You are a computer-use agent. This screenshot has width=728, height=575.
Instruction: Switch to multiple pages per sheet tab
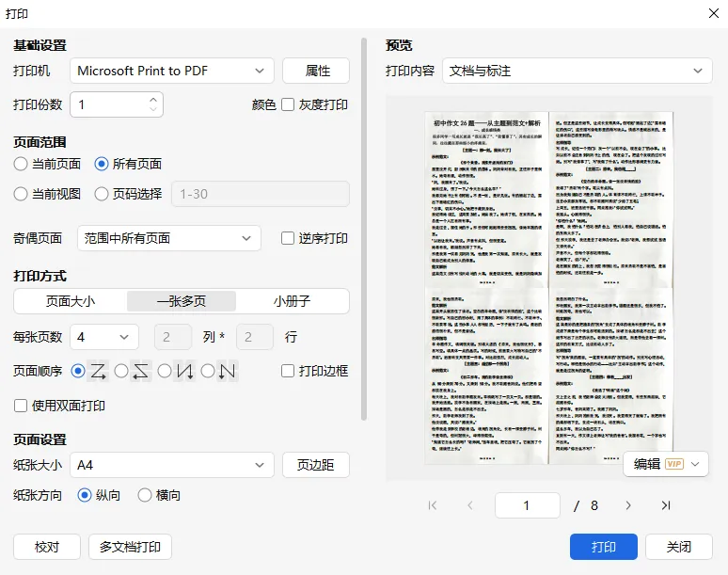(182, 301)
